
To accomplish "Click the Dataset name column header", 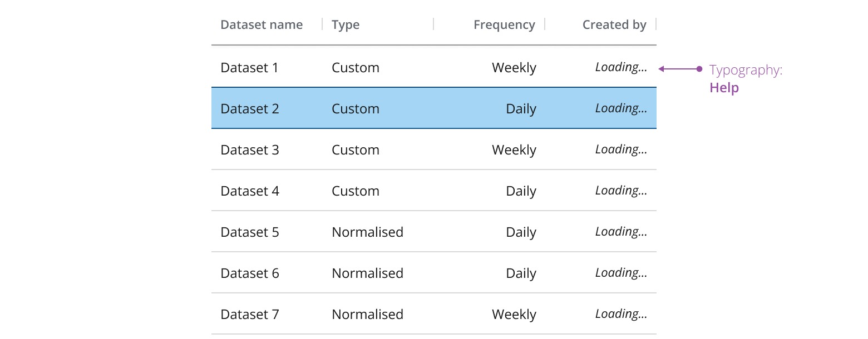I will coord(262,24).
